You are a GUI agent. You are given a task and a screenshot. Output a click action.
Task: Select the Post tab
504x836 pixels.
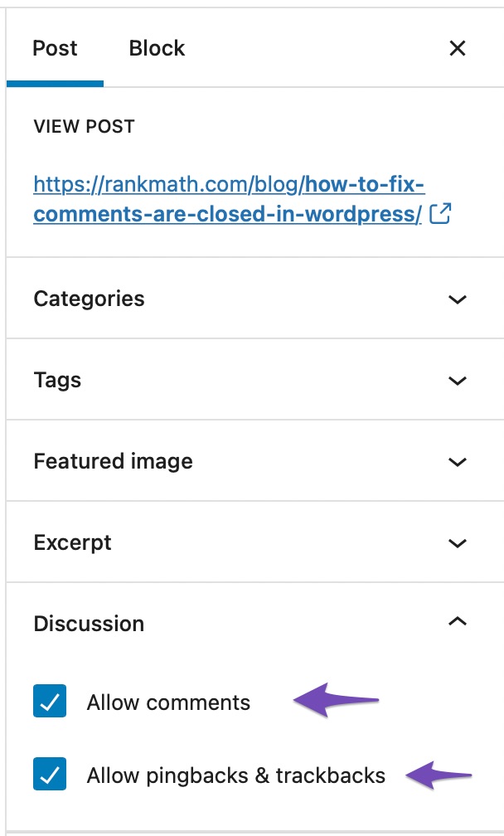tap(55, 48)
